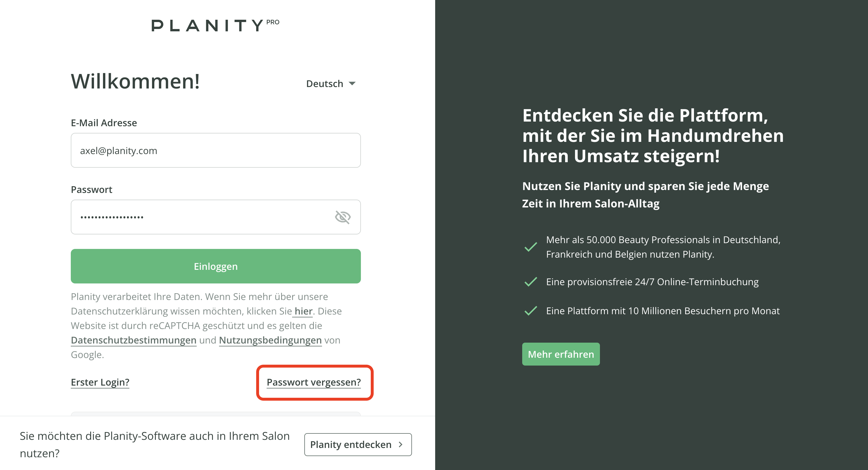Click the 'Entdecken Sie die Plattform' headline
The width and height of the screenshot is (868, 470).
[x=653, y=135]
